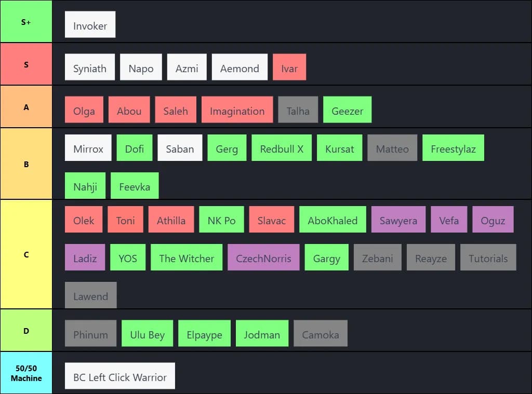Click the red Ivar tile
Viewport: 532px width, 394px height.
pyautogui.click(x=289, y=67)
